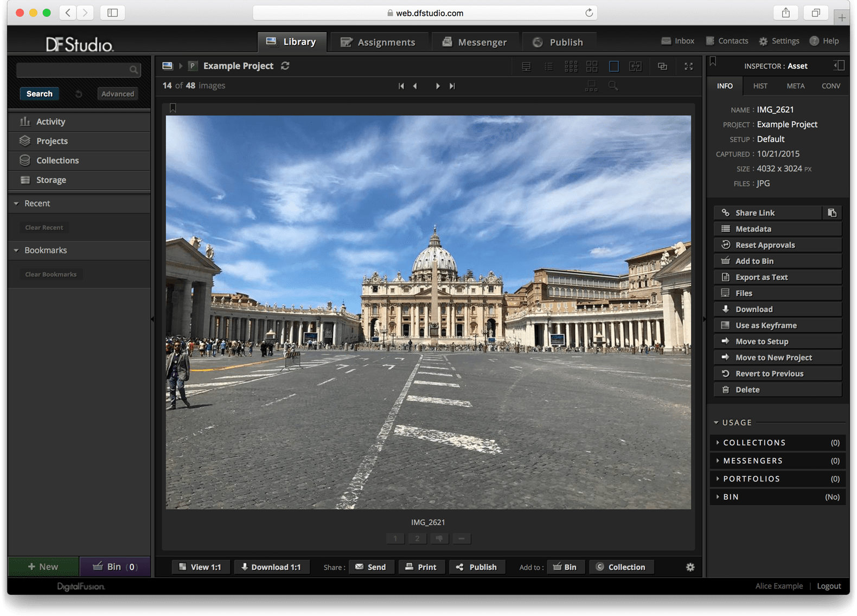857x616 pixels.
Task: Jump to first image
Action: 401,86
